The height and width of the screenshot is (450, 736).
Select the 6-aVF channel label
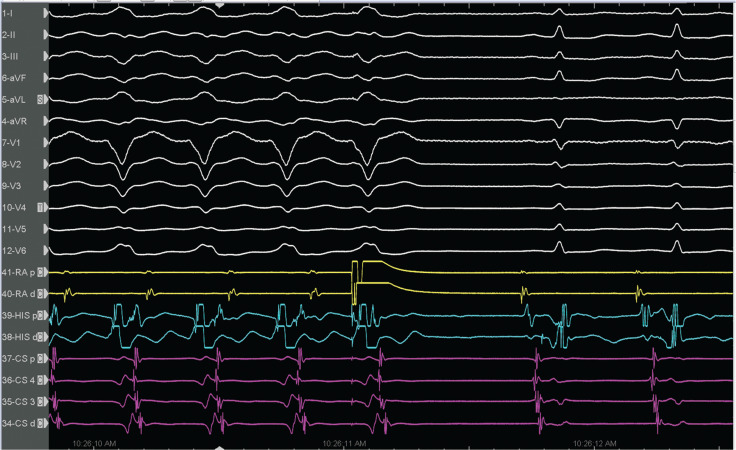pos(16,78)
